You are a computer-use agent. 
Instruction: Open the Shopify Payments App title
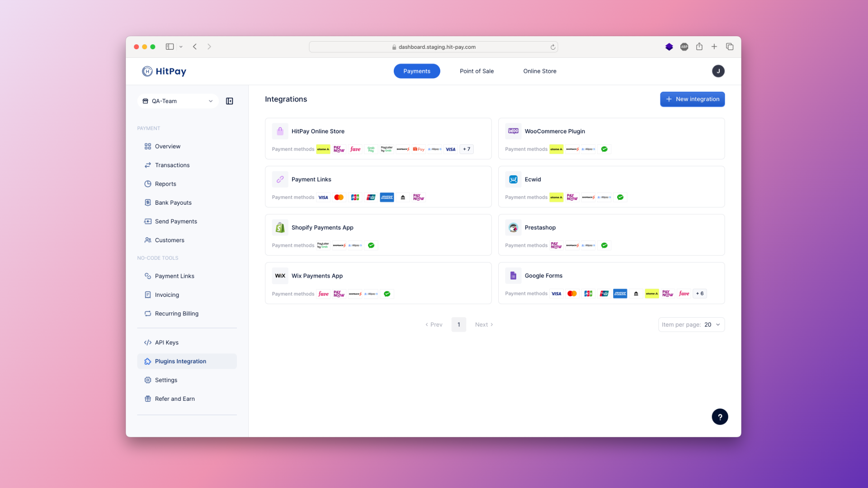[x=322, y=228]
